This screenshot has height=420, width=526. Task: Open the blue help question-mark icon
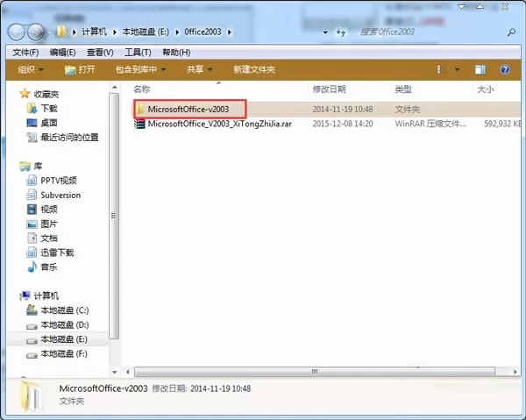pos(505,70)
